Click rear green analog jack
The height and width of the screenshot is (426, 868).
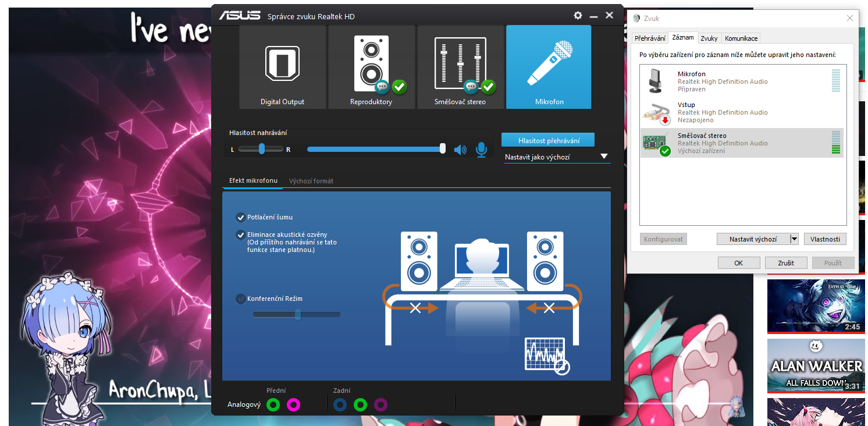point(360,404)
